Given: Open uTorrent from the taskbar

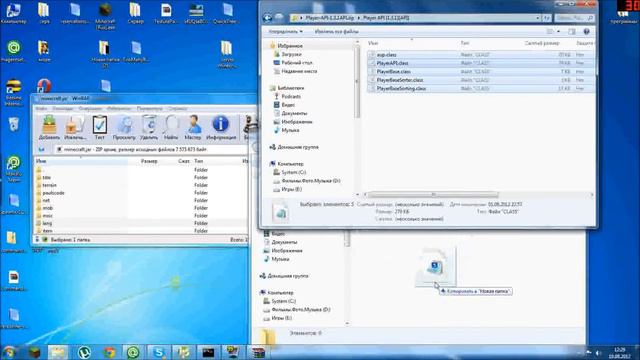Looking at the screenshot, I should [x=84, y=352].
